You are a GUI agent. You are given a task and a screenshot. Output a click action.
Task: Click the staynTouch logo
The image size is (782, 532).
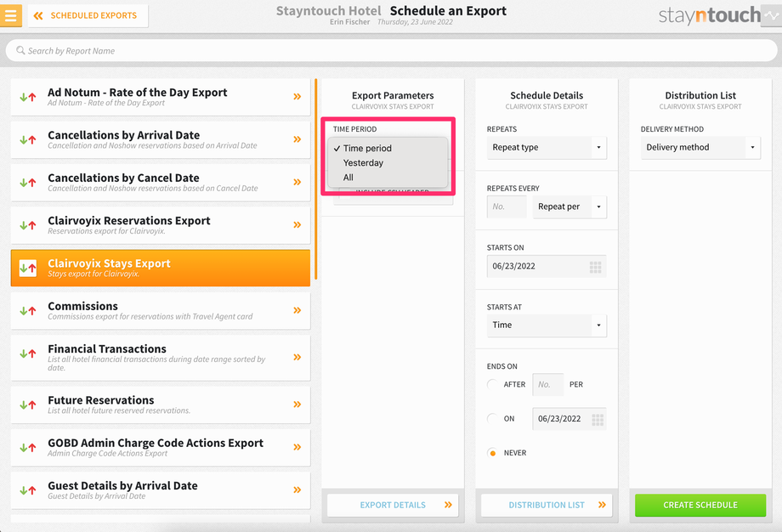click(x=709, y=15)
